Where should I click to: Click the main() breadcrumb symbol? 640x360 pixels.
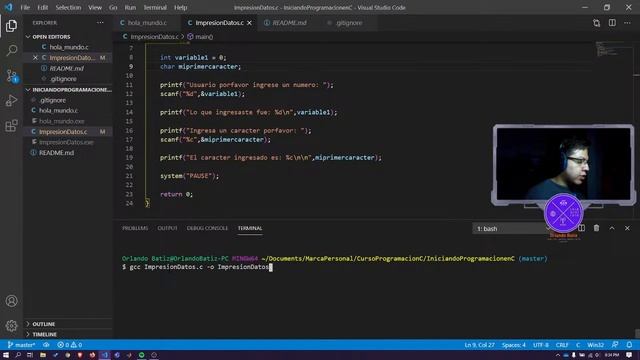200,37
